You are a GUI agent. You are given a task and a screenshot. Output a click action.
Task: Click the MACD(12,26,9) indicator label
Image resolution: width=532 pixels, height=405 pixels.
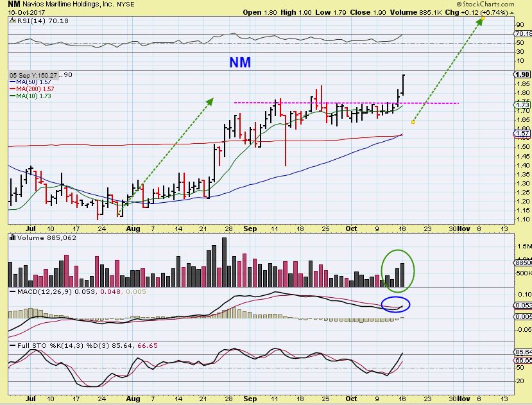44,291
